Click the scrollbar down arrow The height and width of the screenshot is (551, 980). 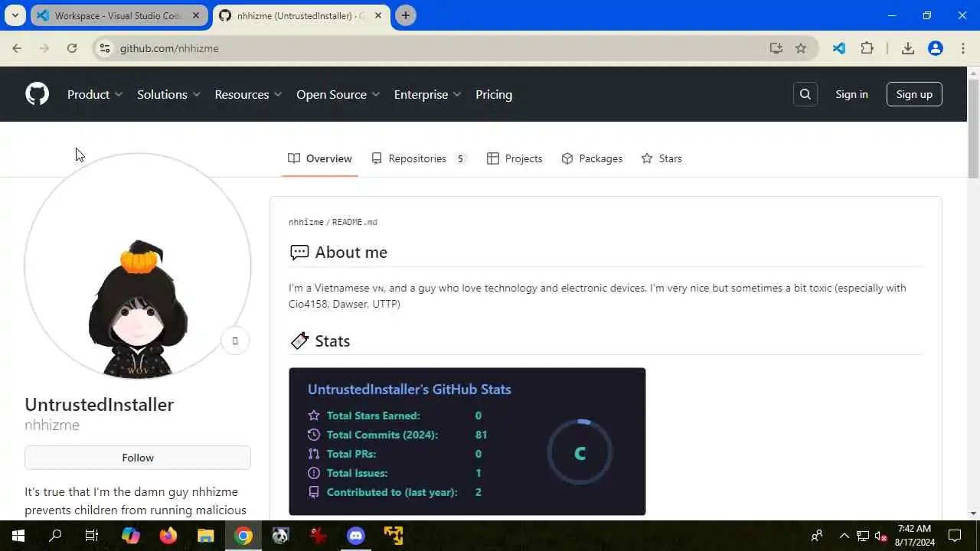click(x=973, y=514)
